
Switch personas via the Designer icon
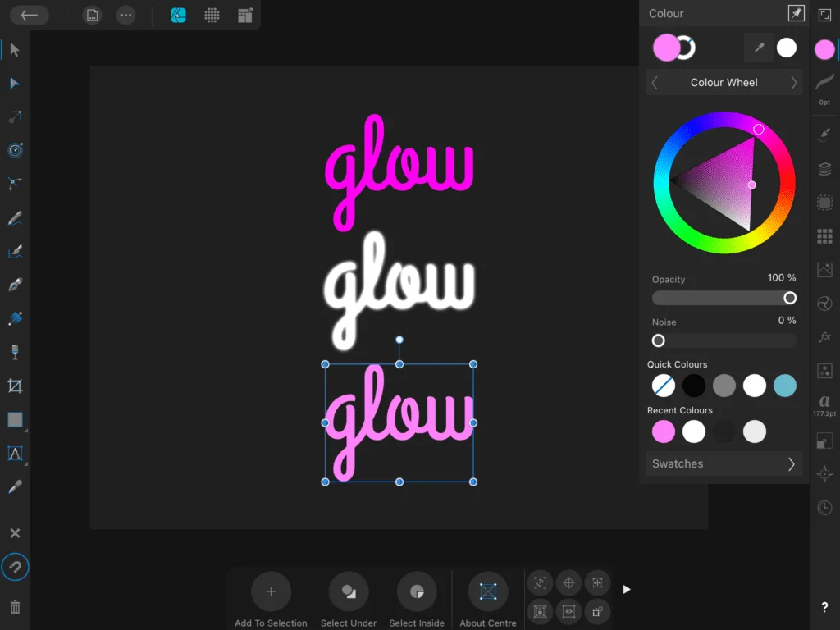(x=177, y=15)
